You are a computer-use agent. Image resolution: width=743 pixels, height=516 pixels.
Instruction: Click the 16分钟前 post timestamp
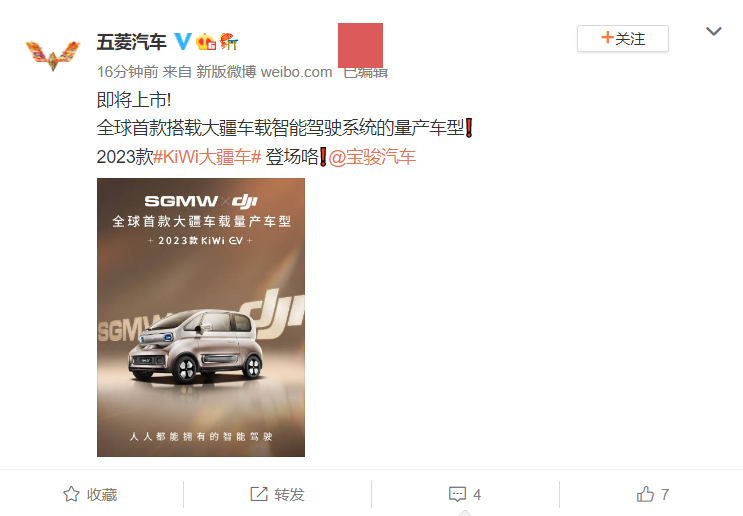coord(127,72)
